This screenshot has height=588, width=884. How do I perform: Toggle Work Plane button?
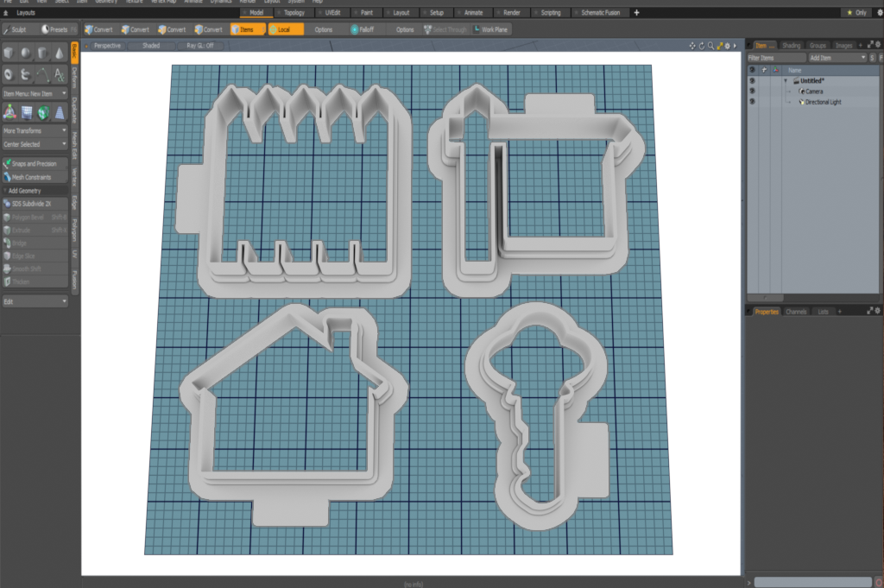(x=490, y=29)
